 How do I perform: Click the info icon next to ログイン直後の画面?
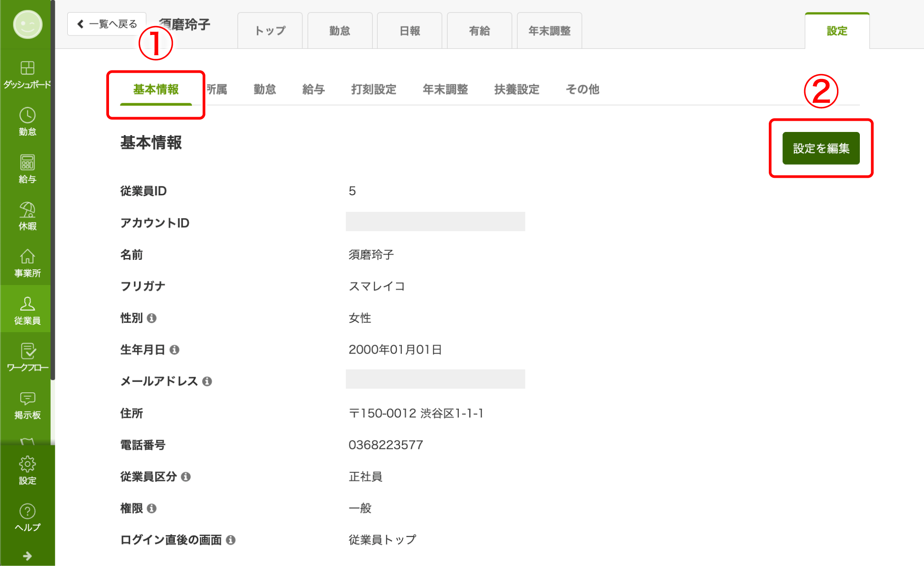pos(231,540)
